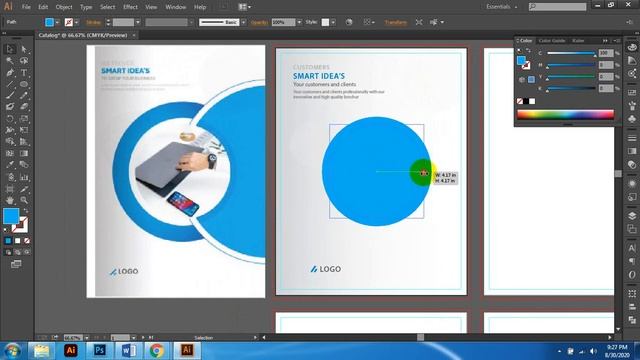Select the Eyedropper tool

pos(10,165)
